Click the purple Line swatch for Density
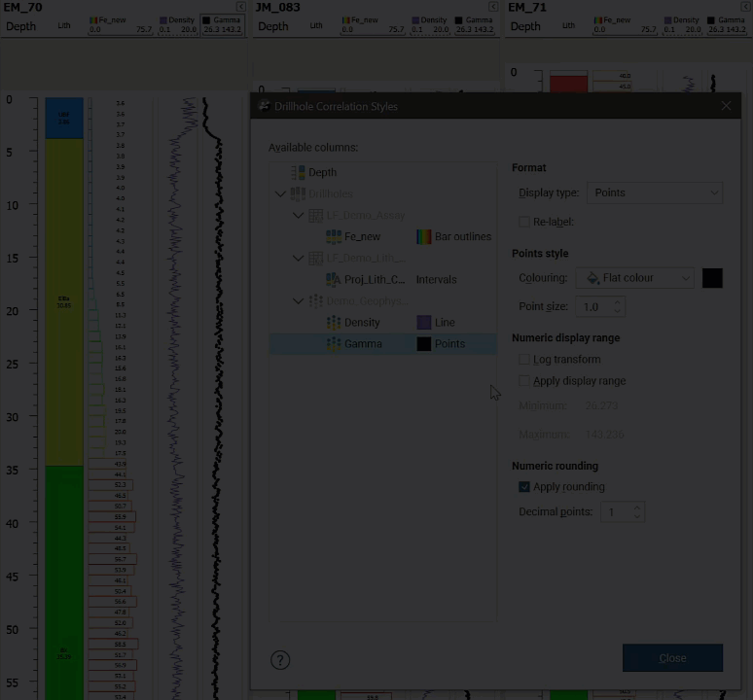This screenshot has width=753, height=700. point(424,322)
